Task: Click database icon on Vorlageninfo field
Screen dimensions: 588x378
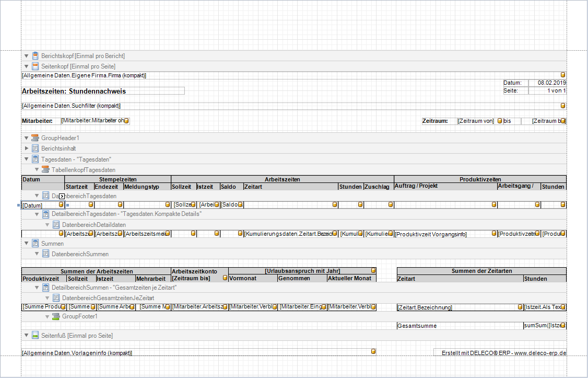Action: [373, 351]
